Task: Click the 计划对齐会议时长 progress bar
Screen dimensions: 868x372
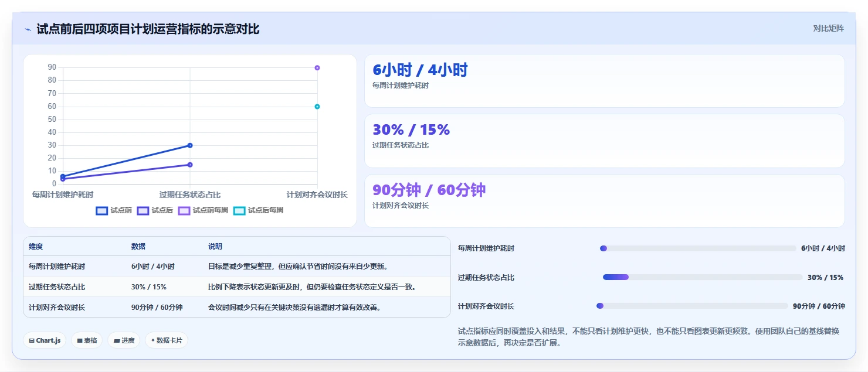Action: (692, 306)
